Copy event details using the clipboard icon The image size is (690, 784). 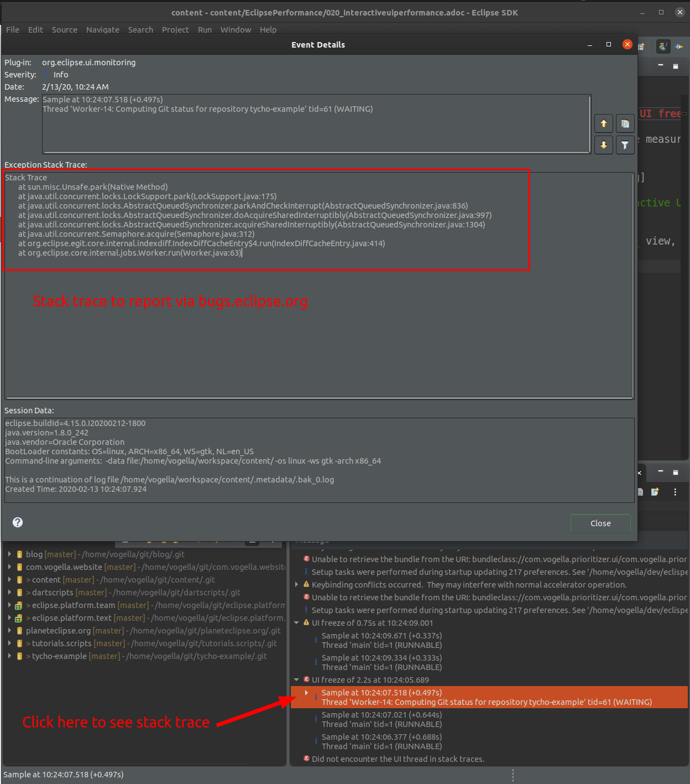pos(625,123)
